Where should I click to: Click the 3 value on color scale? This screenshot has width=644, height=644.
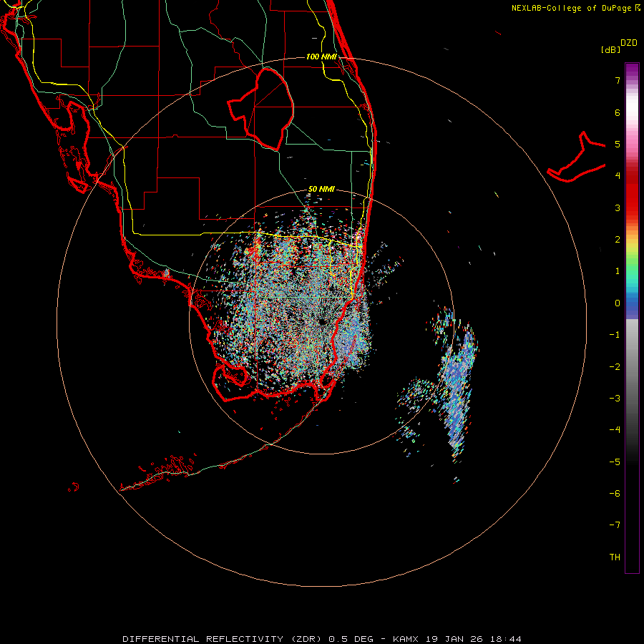pyautogui.click(x=618, y=208)
